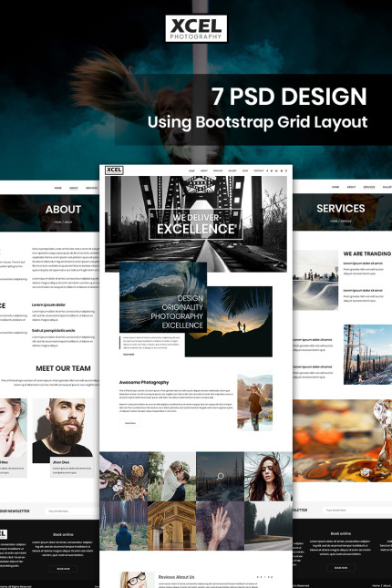Screen dimensions: 392x588
Task: Click the email field in Services page newsletter
Action: (357, 511)
